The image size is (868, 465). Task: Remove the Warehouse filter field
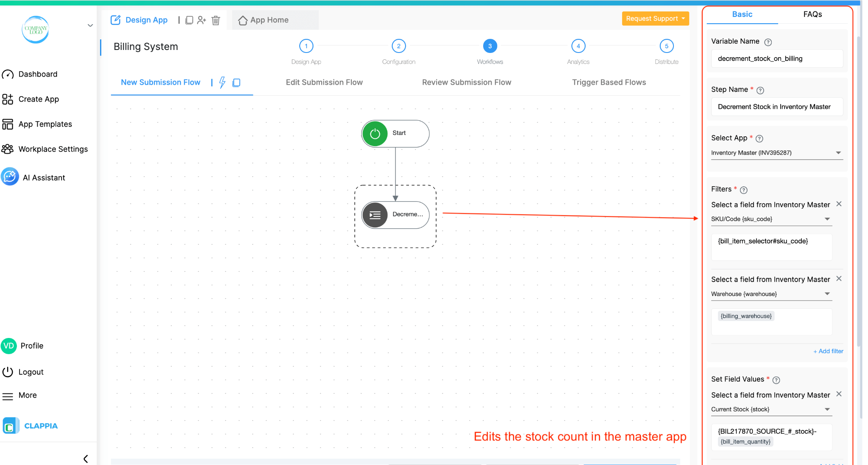pos(839,278)
